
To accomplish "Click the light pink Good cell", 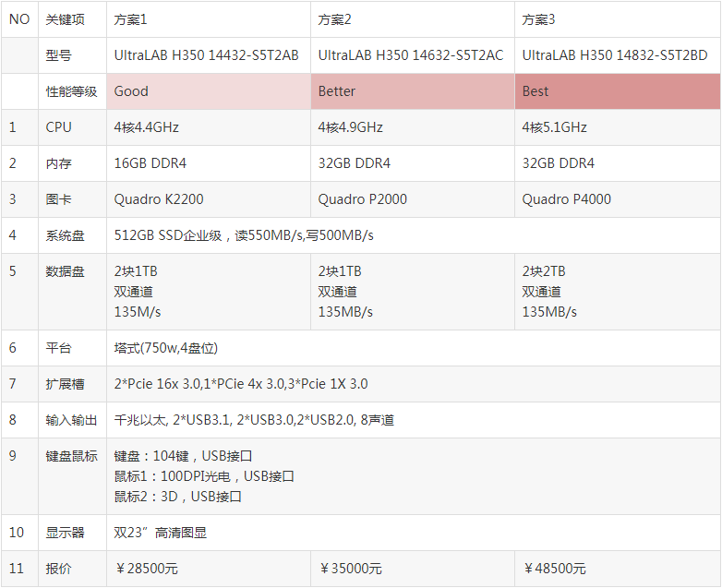I will click(x=209, y=91).
